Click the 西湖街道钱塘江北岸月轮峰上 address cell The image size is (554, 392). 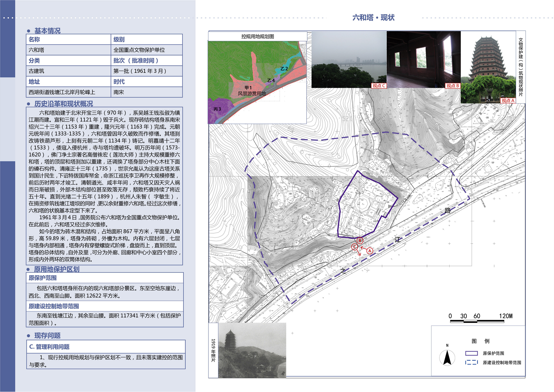coord(69,92)
